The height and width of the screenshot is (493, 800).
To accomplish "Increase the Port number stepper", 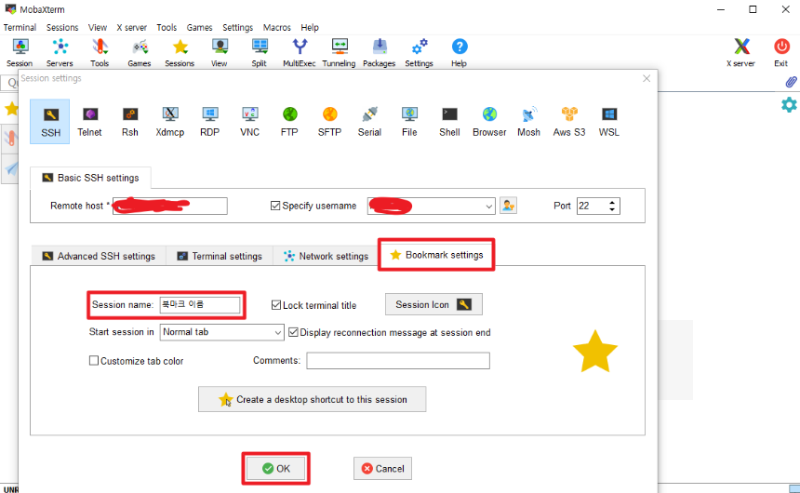I will 612,203.
